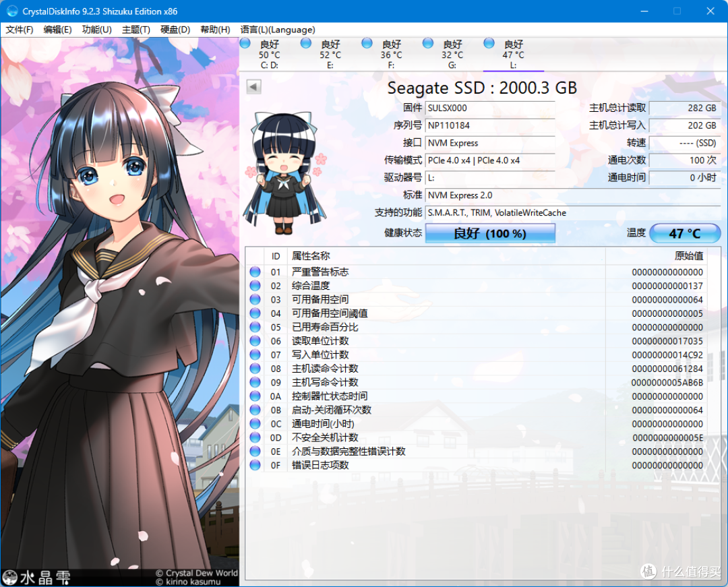Open the 主题(T) menu

[x=136, y=30]
